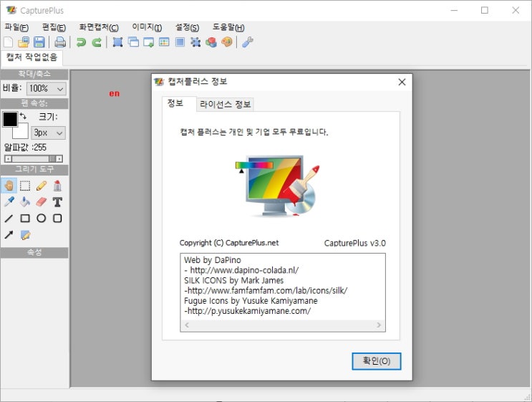Select the Text tool

click(57, 202)
